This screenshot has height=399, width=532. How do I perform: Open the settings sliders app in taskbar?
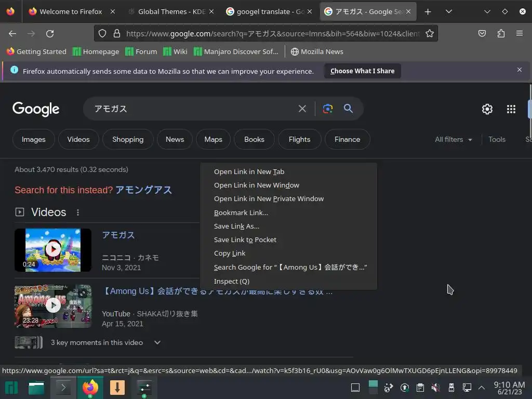pos(144,388)
